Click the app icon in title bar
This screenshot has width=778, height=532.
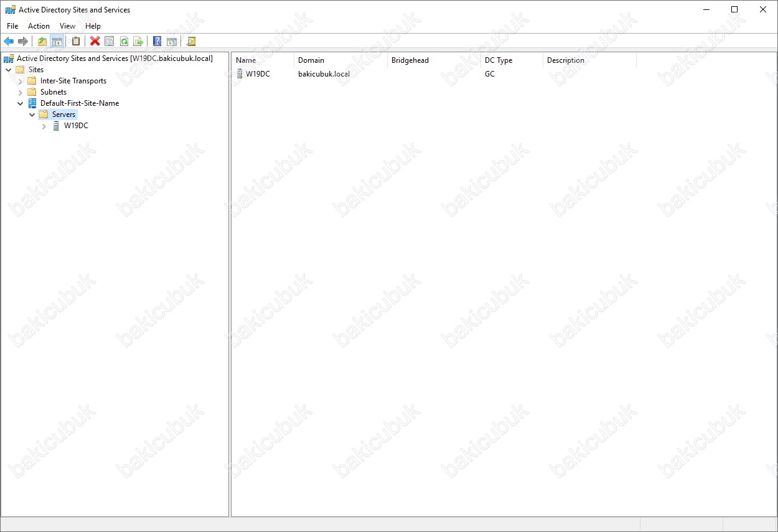tap(10, 10)
